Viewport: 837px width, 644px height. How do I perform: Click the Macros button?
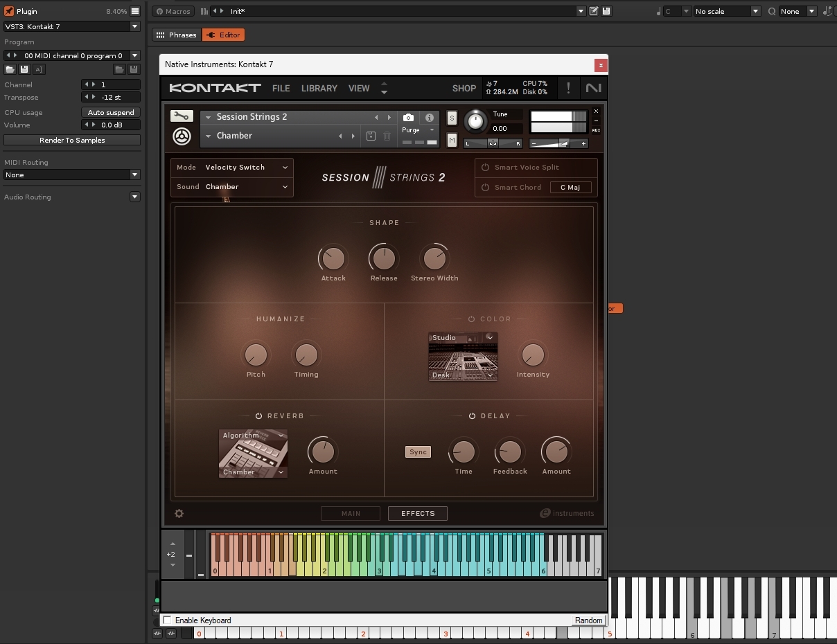[x=173, y=11]
